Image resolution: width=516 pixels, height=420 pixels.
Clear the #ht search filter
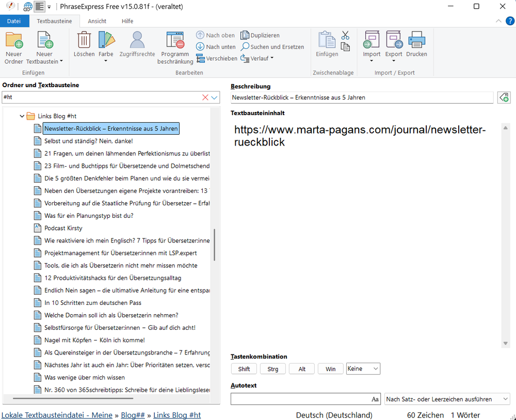(205, 98)
